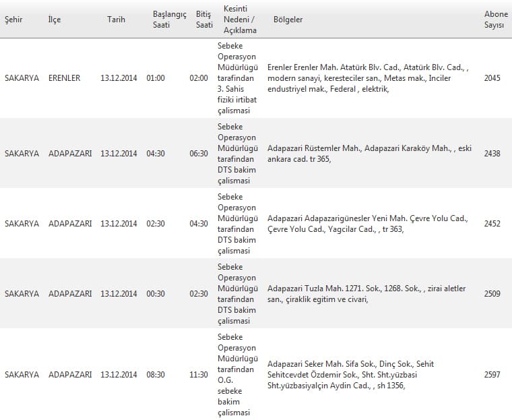This screenshot has height=420, width=512.
Task: Click the 08:30 start time cell
Action: click(x=156, y=375)
